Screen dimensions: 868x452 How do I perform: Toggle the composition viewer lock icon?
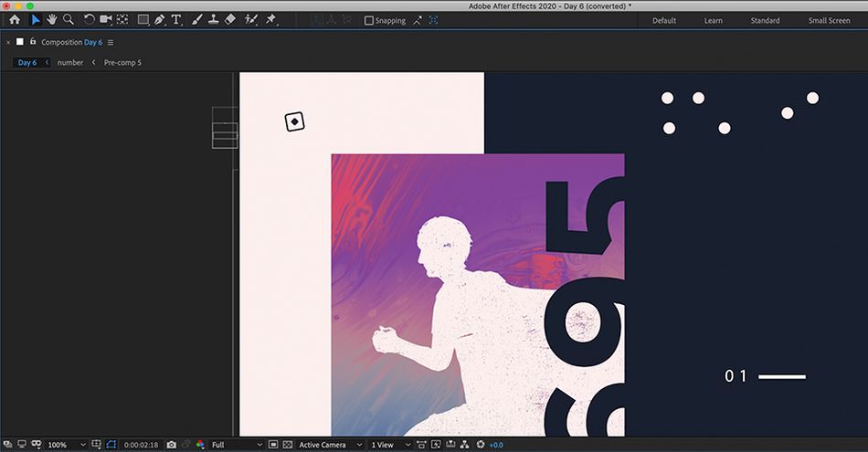[x=33, y=41]
